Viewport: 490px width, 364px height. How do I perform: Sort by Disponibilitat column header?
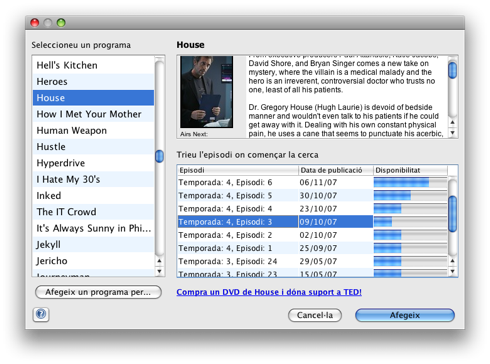point(410,170)
